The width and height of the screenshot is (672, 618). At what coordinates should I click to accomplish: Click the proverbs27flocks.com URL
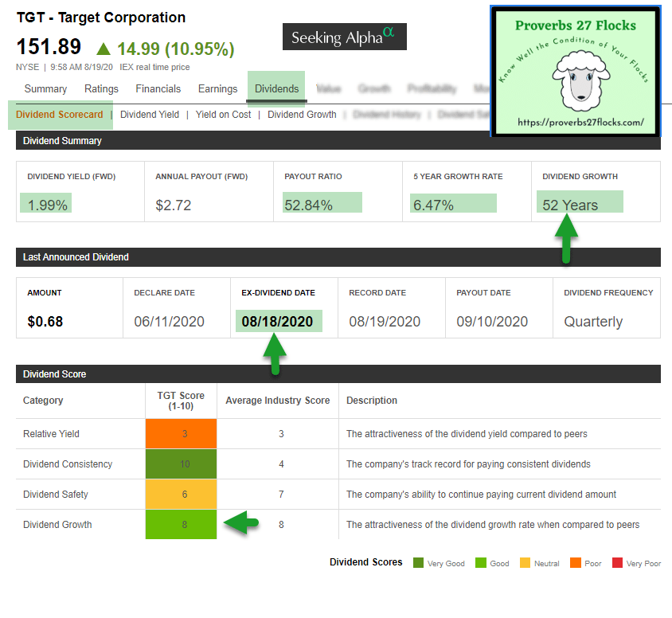[x=580, y=123]
